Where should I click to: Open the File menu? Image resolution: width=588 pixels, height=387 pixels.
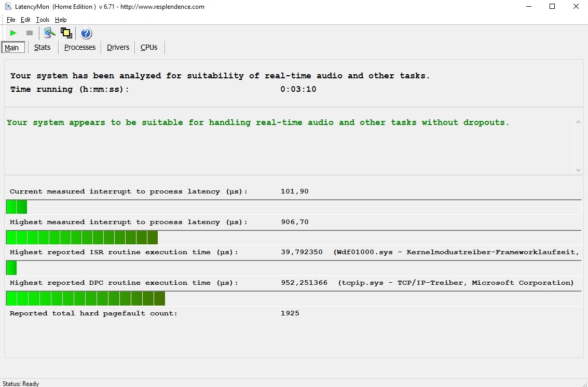[11, 20]
